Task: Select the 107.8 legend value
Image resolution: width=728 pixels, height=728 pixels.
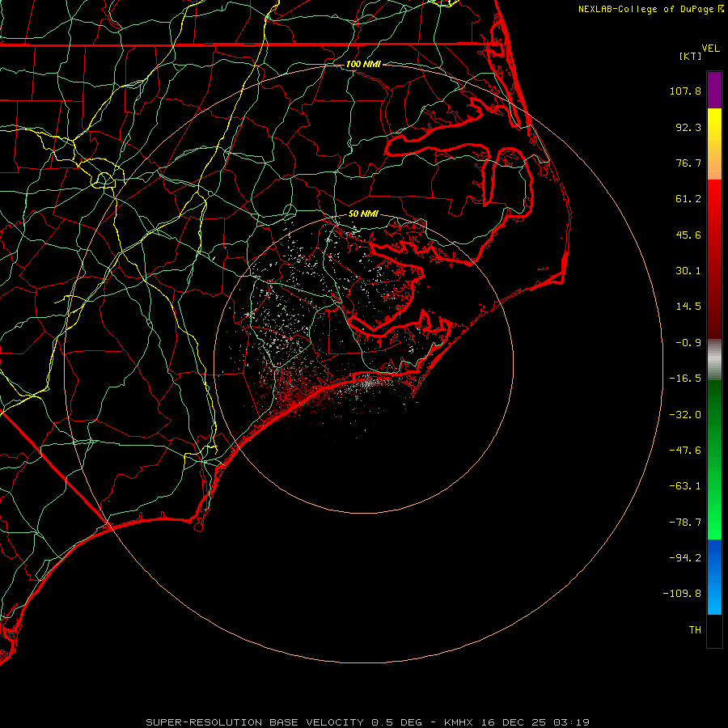Action: [685, 91]
